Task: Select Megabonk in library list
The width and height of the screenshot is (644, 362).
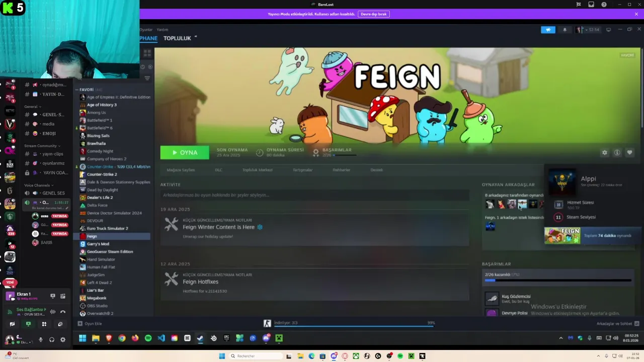Action: [97, 298]
